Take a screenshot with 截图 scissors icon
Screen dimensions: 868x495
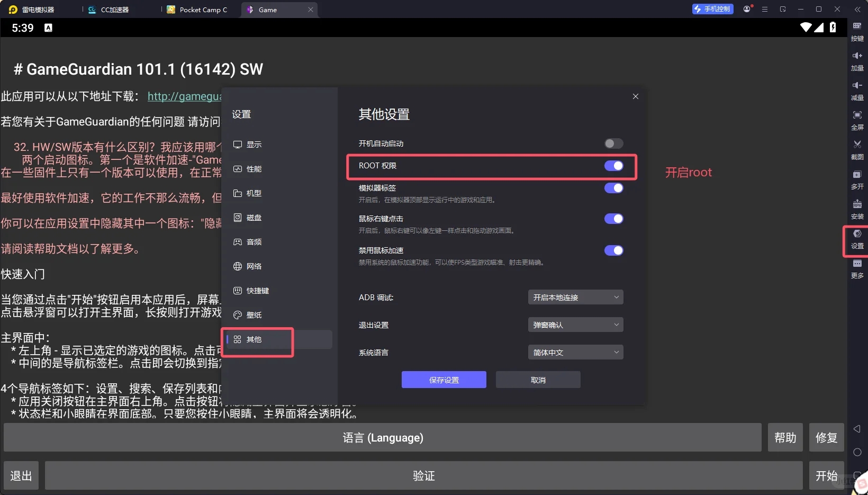click(x=857, y=150)
